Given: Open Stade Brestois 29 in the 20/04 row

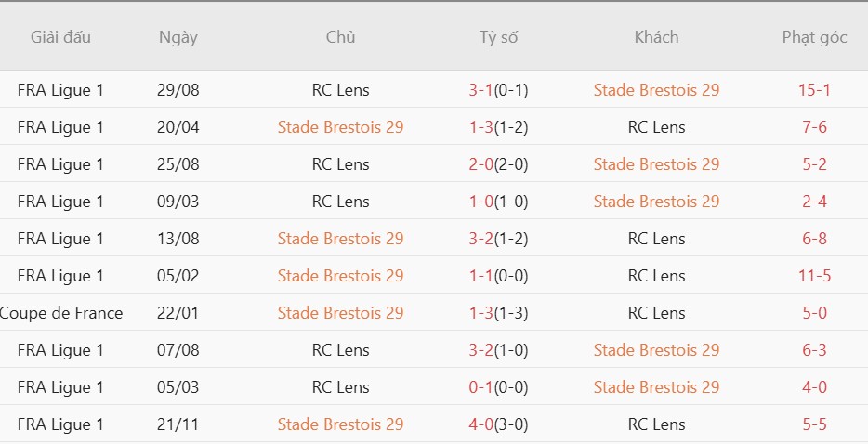Looking at the screenshot, I should click(340, 127).
